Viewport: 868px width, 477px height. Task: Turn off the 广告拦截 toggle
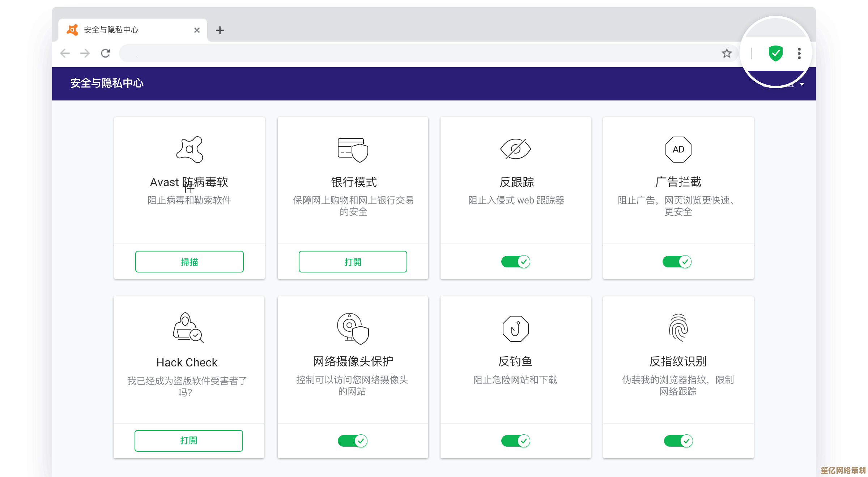coord(677,261)
